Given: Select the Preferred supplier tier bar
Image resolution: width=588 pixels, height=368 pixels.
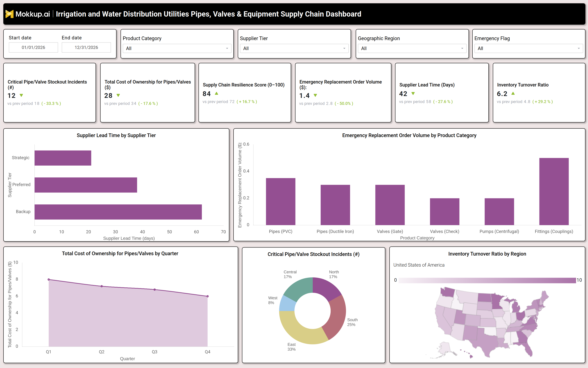Looking at the screenshot, I should coord(86,185).
